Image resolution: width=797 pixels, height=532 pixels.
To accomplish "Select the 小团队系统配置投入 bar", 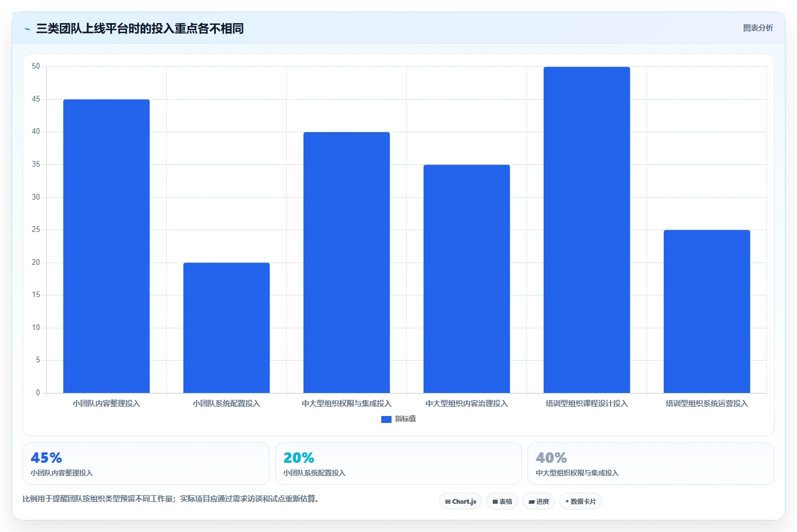I will [x=226, y=328].
